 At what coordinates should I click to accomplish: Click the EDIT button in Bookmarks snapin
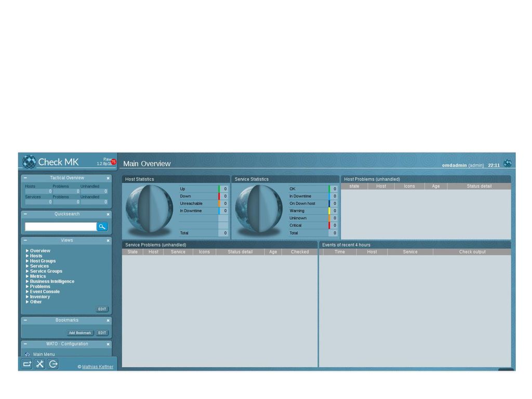point(102,333)
